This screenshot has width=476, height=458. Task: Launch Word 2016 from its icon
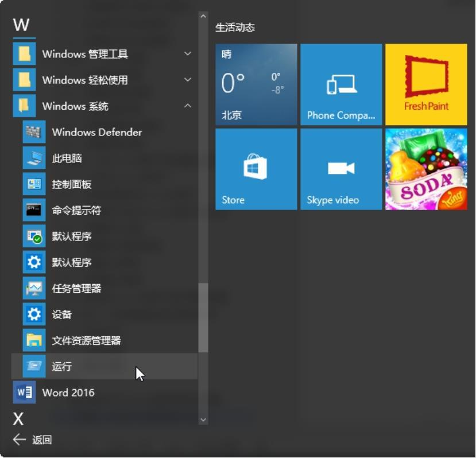(x=24, y=393)
